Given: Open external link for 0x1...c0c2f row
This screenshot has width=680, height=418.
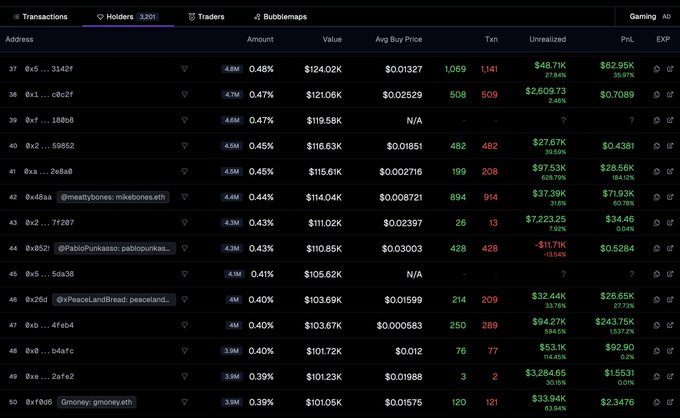Looking at the screenshot, I should (x=670, y=95).
